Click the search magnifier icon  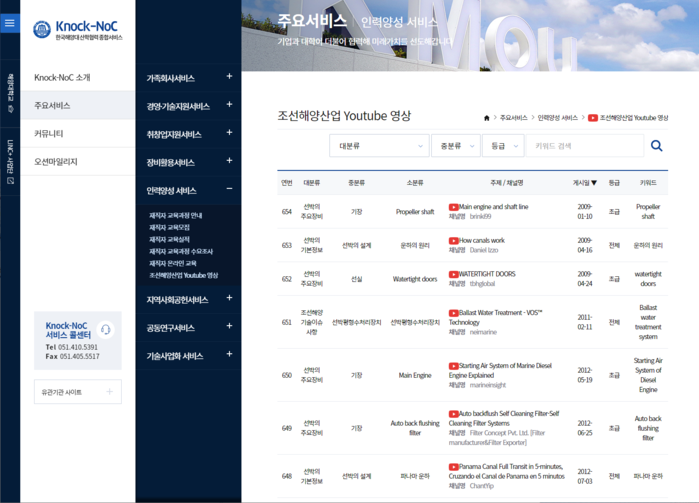(x=656, y=146)
